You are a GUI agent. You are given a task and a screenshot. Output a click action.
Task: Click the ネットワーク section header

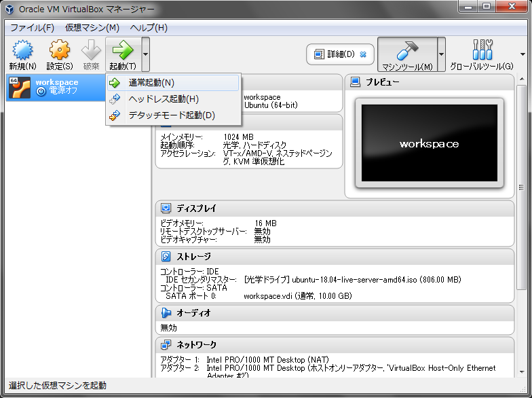335,345
